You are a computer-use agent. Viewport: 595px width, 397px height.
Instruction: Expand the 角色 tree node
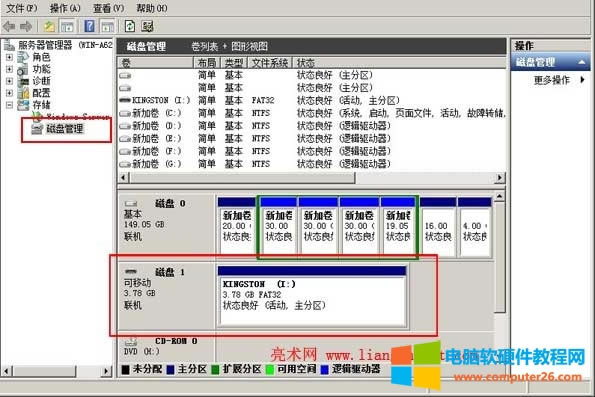click(9, 57)
